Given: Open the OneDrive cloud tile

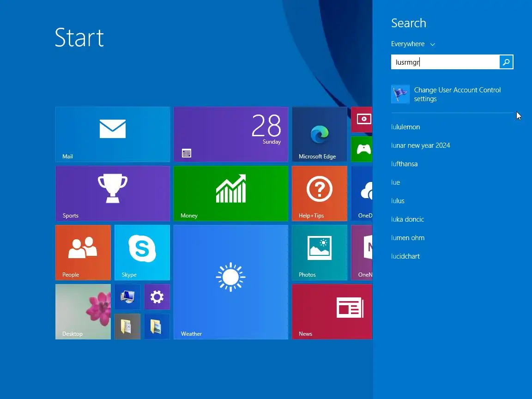Looking at the screenshot, I should 362,193.
